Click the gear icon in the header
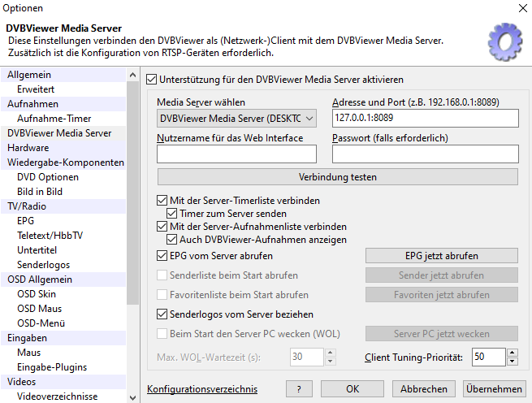This screenshot has width=532, height=403. pyautogui.click(x=503, y=41)
